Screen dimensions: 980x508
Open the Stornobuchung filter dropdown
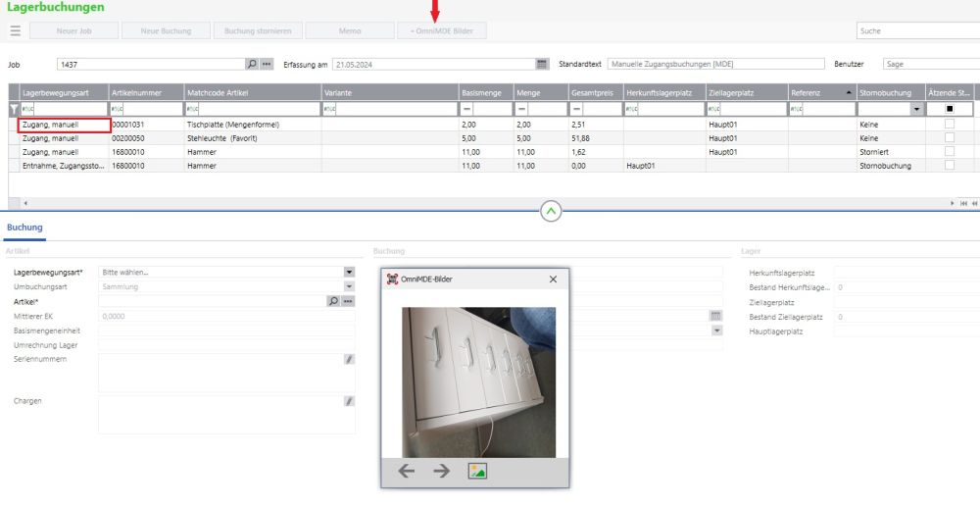pyautogui.click(x=916, y=109)
